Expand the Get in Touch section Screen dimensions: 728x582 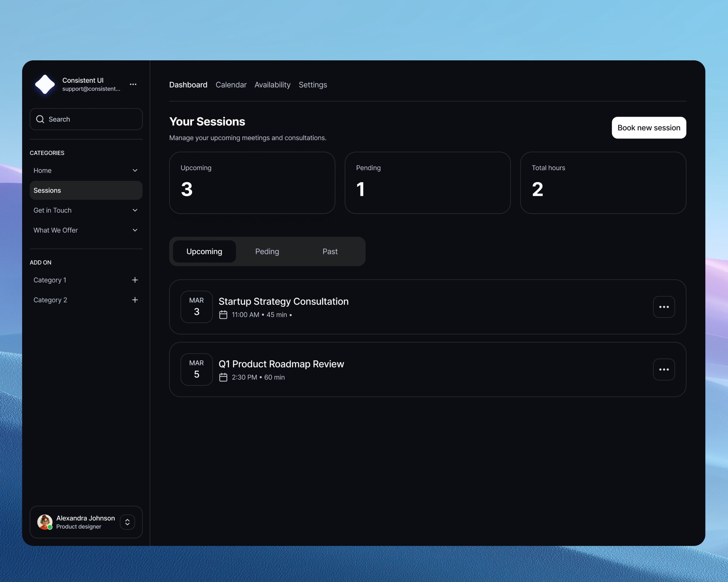(135, 210)
